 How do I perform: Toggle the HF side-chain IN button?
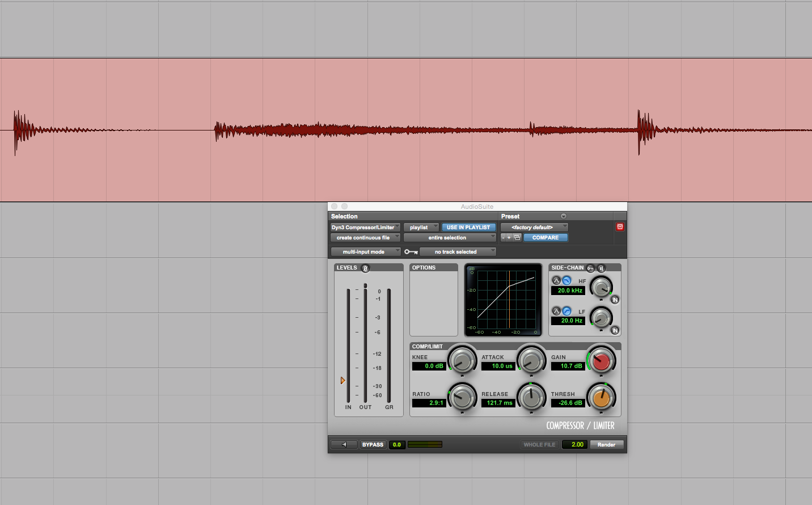point(615,300)
